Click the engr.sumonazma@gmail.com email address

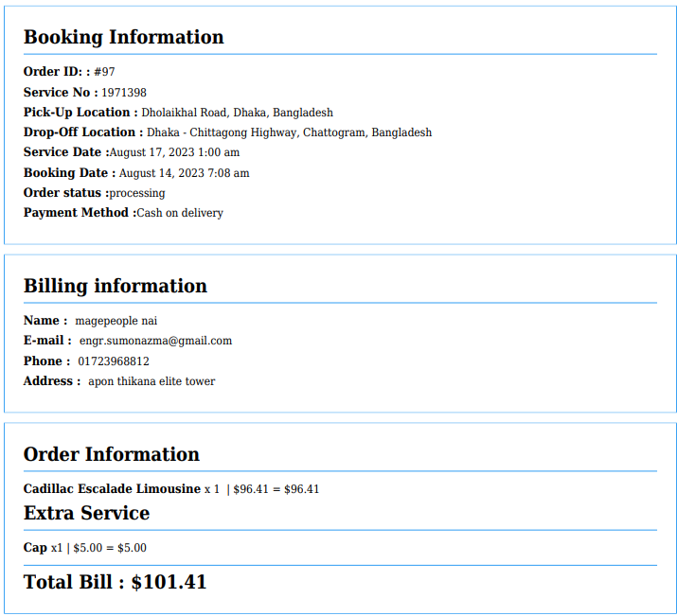[x=155, y=341]
